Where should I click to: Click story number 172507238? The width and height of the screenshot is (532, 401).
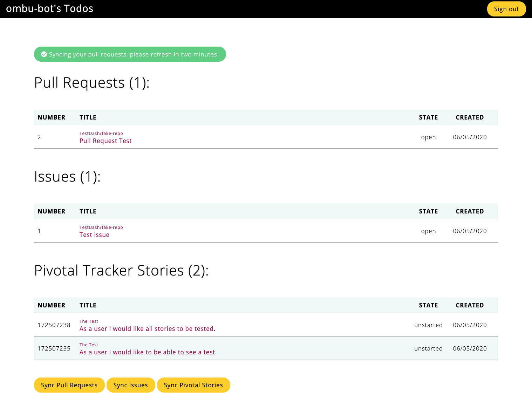click(54, 325)
